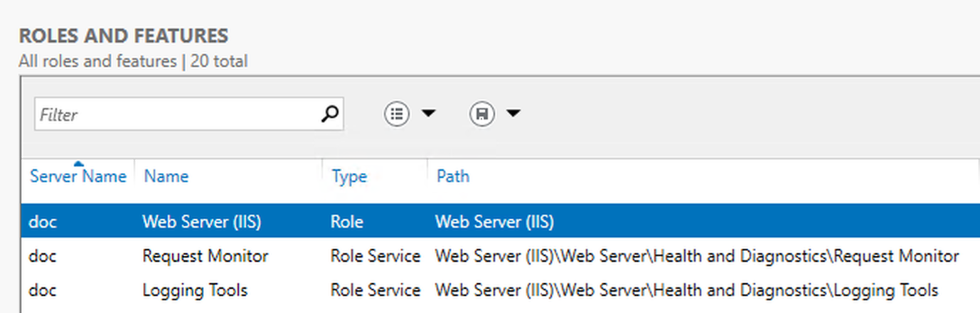980x313 pixels.
Task: Select the Logging Tools row
Action: (x=501, y=290)
